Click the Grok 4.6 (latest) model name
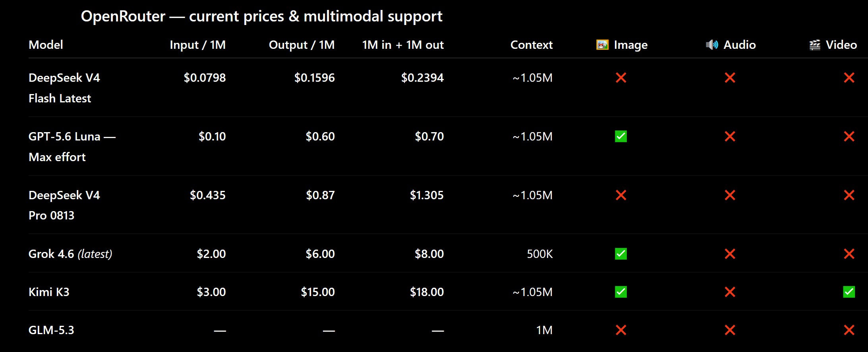Image resolution: width=868 pixels, height=352 pixels. coord(70,254)
